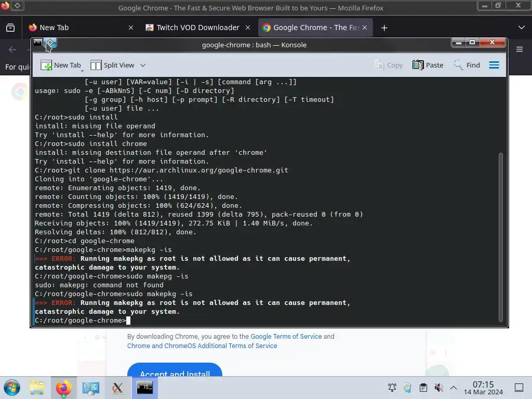The height and width of the screenshot is (399, 532).
Task: Close the New Tab tab in Firefox
Action: [131, 28]
